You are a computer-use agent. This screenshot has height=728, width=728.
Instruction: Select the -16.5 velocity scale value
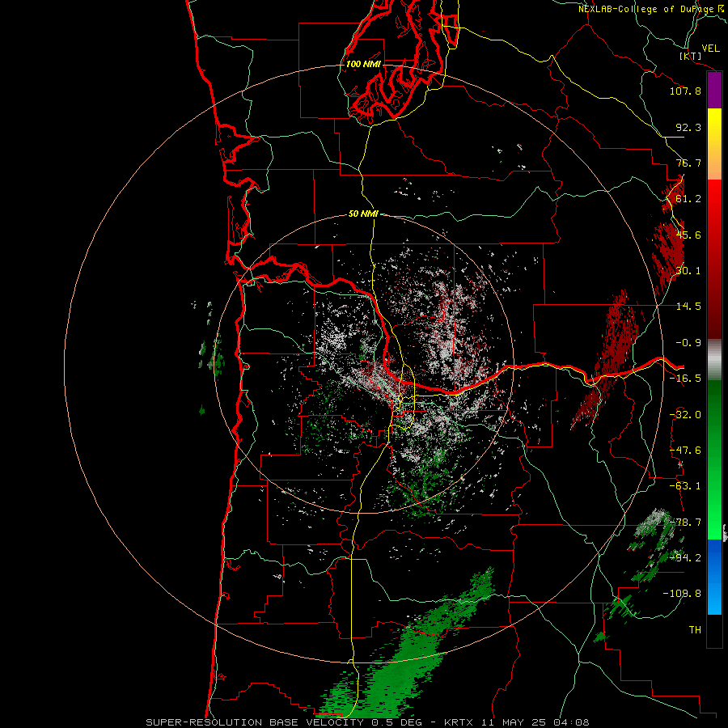point(685,379)
